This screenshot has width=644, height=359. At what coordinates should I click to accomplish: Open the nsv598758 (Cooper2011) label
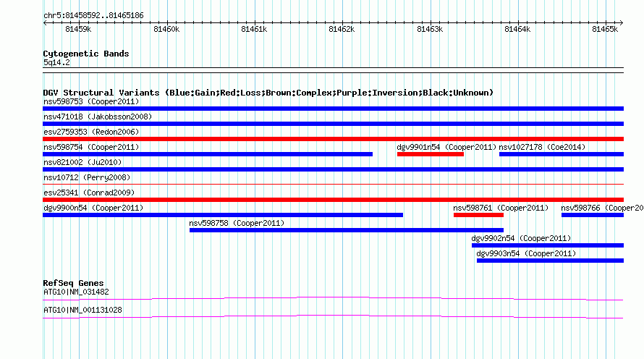click(x=237, y=223)
